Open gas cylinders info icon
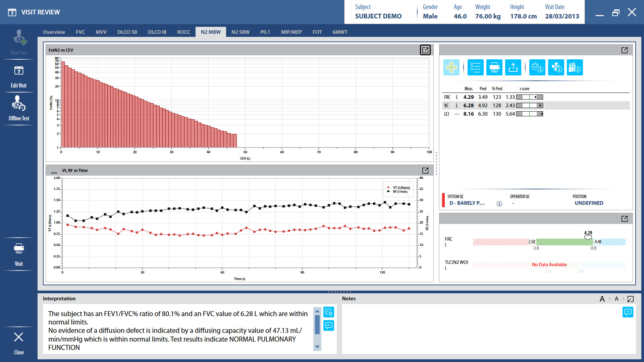 [x=575, y=67]
